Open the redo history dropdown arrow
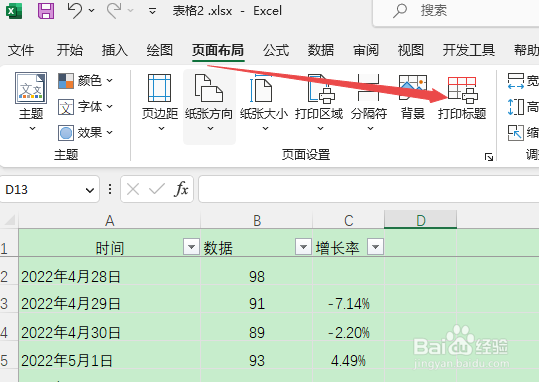Image resolution: width=539 pixels, height=382 pixels. click(x=131, y=11)
